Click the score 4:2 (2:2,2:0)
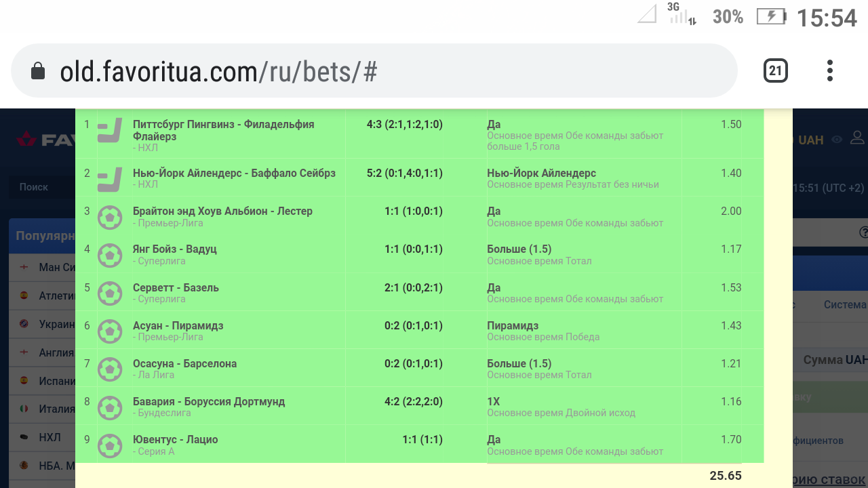The height and width of the screenshot is (488, 868). [x=414, y=401]
